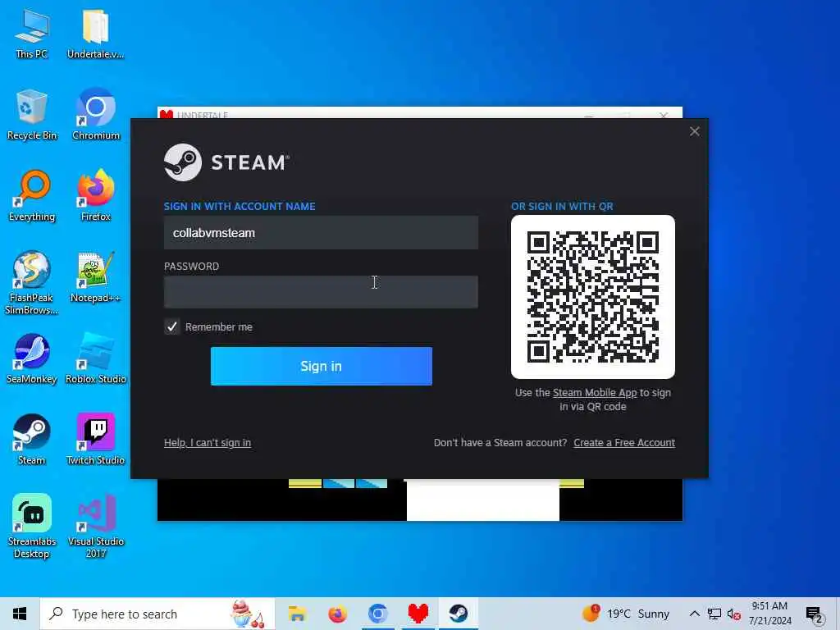Image resolution: width=840 pixels, height=630 pixels.
Task: Open the notification center icon
Action: pos(814,614)
